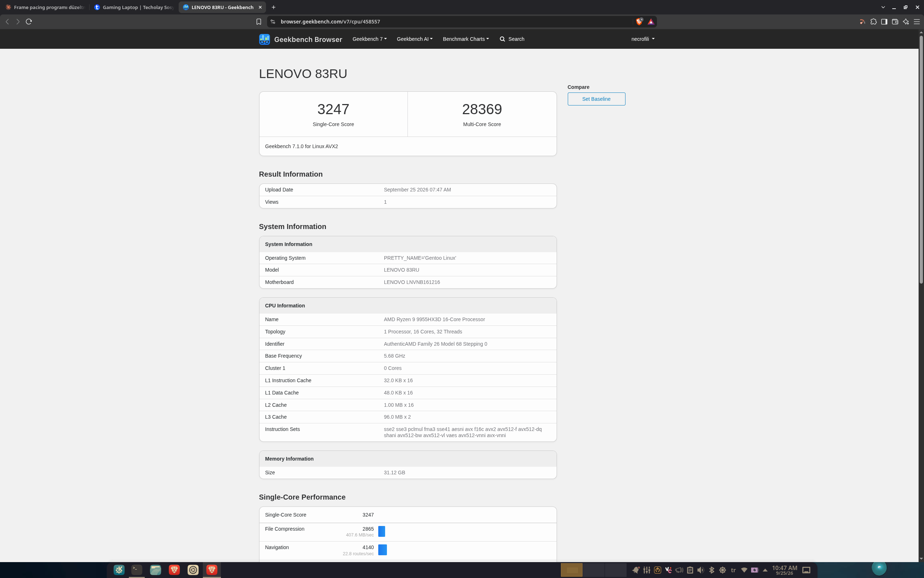The width and height of the screenshot is (924, 578).
Task: Expand the Geekbench AI dropdown menu
Action: click(414, 39)
